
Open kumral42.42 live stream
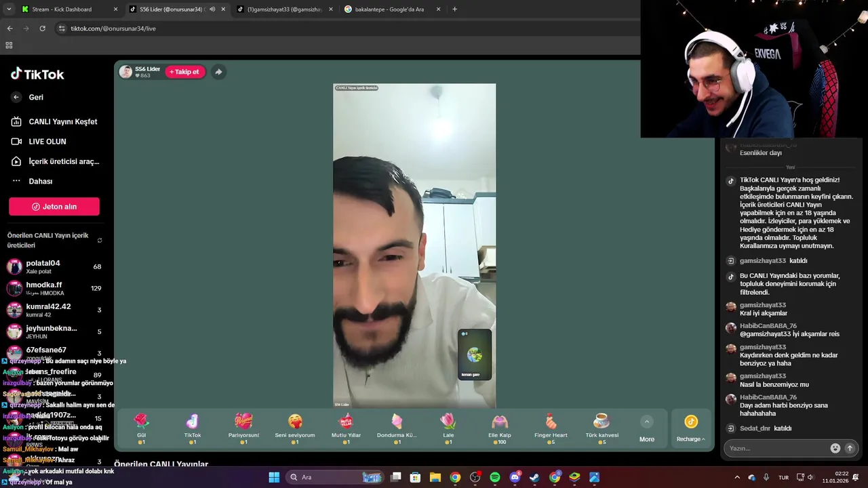coord(54,310)
